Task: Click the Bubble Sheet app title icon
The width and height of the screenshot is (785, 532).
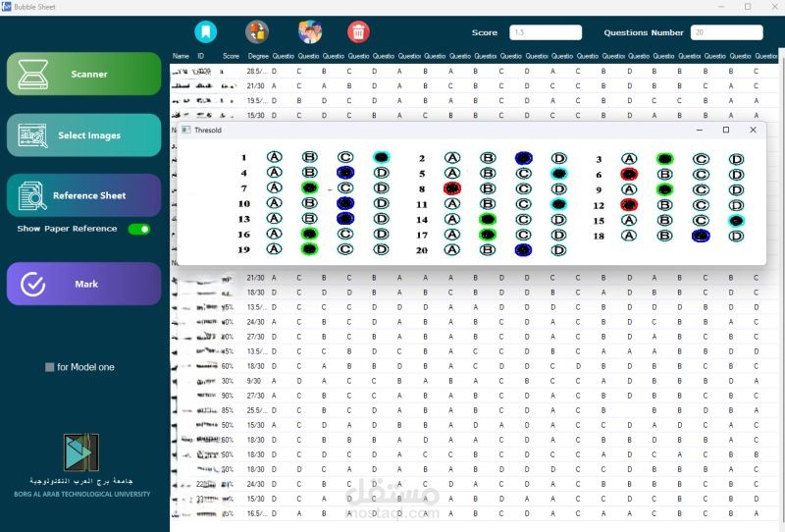Action: coord(7,7)
